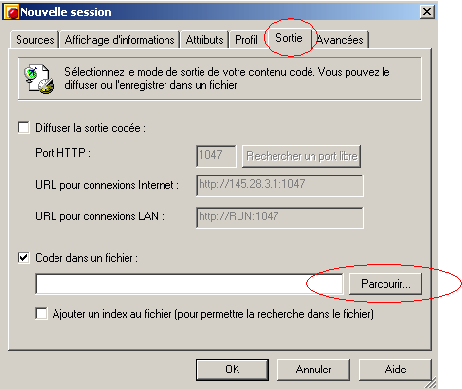This screenshot has height=389, width=462.
Task: Click the Port HTTP field showing 1047
Action: [x=216, y=156]
